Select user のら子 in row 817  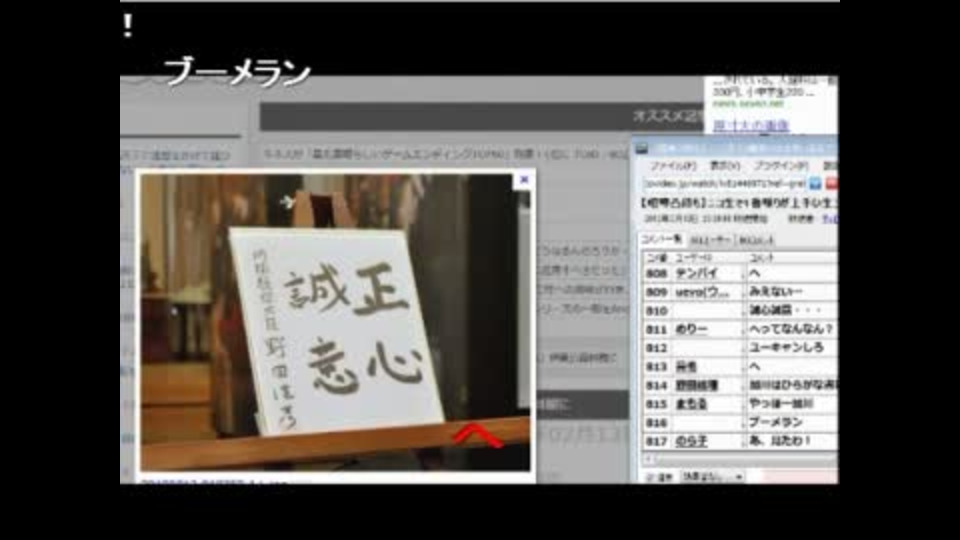691,441
